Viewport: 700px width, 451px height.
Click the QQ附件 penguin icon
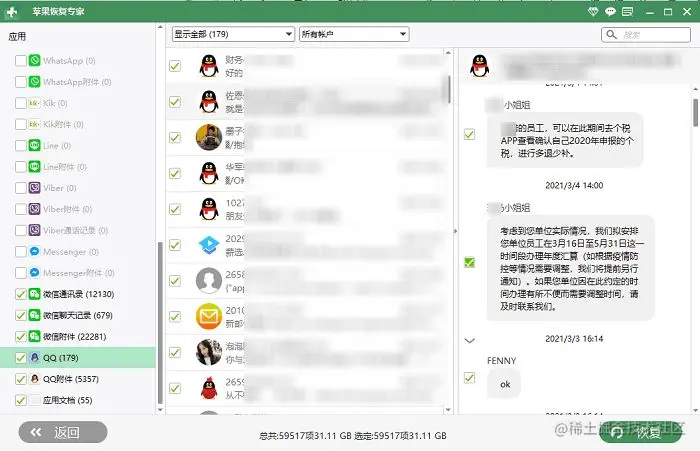click(34, 379)
